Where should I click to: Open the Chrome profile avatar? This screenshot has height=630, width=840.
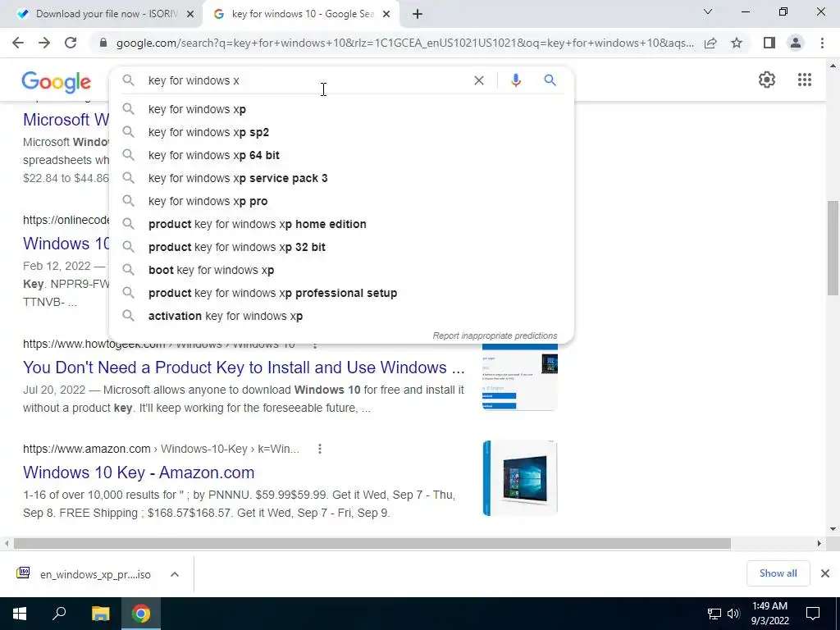796,43
